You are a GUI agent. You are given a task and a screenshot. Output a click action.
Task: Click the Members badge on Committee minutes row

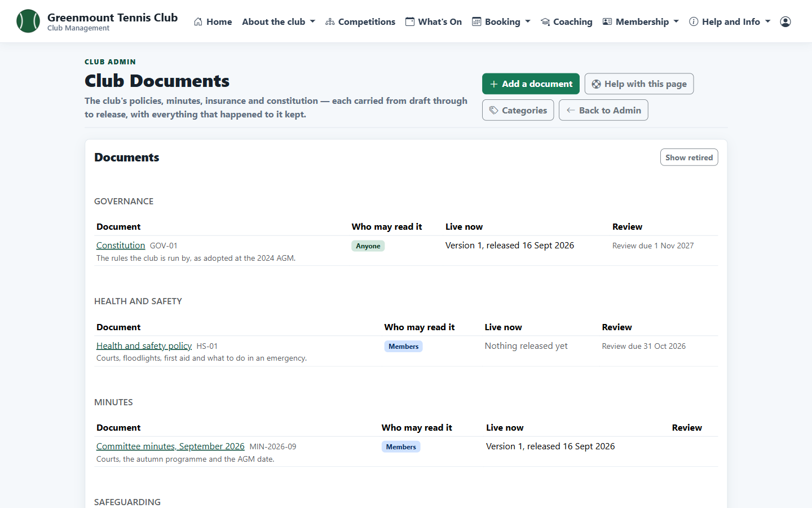[401, 446]
